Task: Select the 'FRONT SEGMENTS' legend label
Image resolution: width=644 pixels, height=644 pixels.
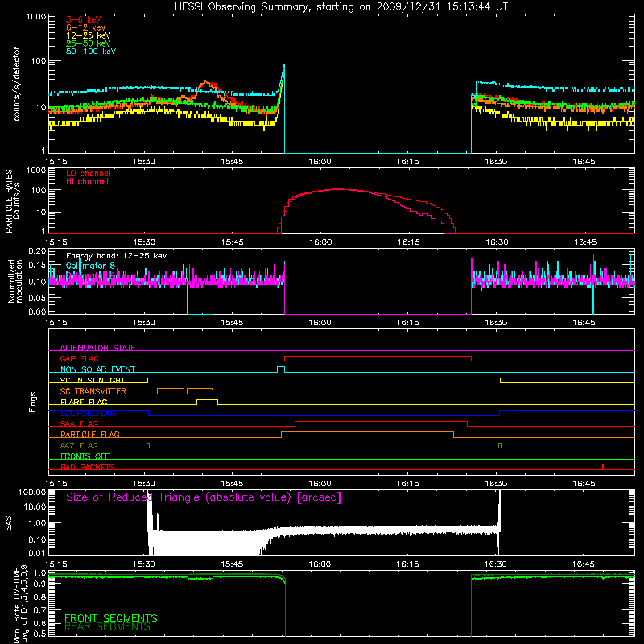Action: tap(111, 618)
